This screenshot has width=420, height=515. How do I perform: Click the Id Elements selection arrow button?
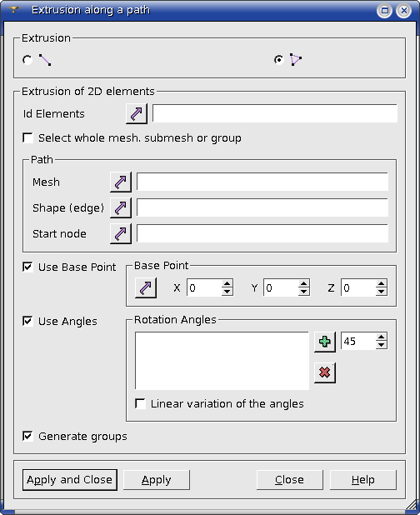[x=137, y=113]
